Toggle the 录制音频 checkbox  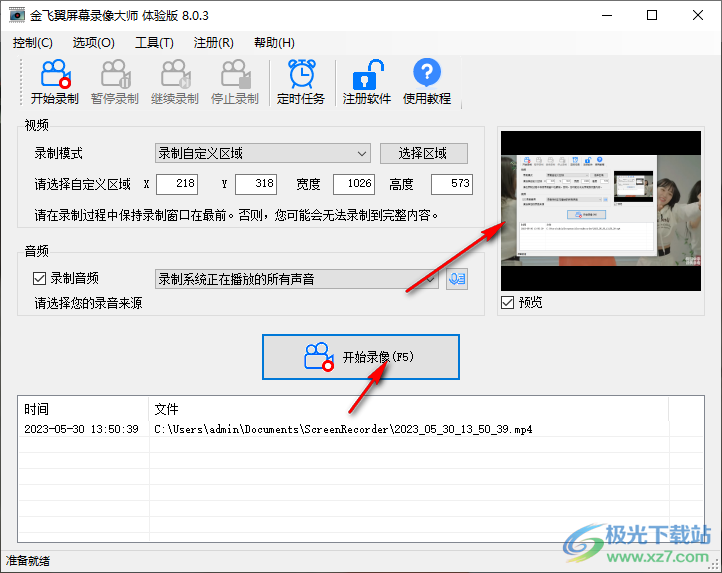[x=40, y=278]
